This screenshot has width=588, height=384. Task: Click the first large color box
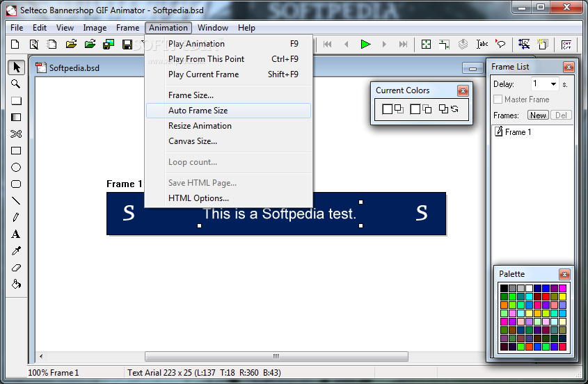387,109
